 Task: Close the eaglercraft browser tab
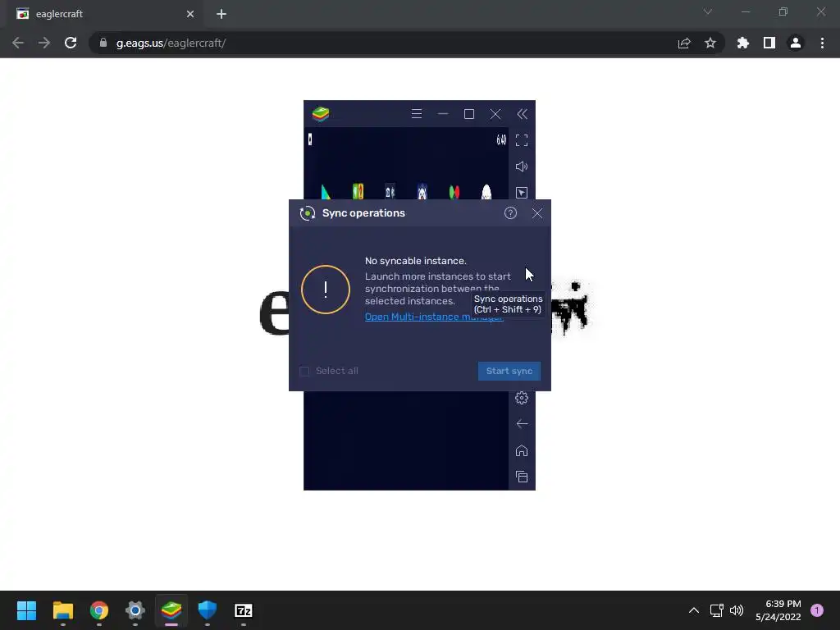pyautogui.click(x=190, y=14)
